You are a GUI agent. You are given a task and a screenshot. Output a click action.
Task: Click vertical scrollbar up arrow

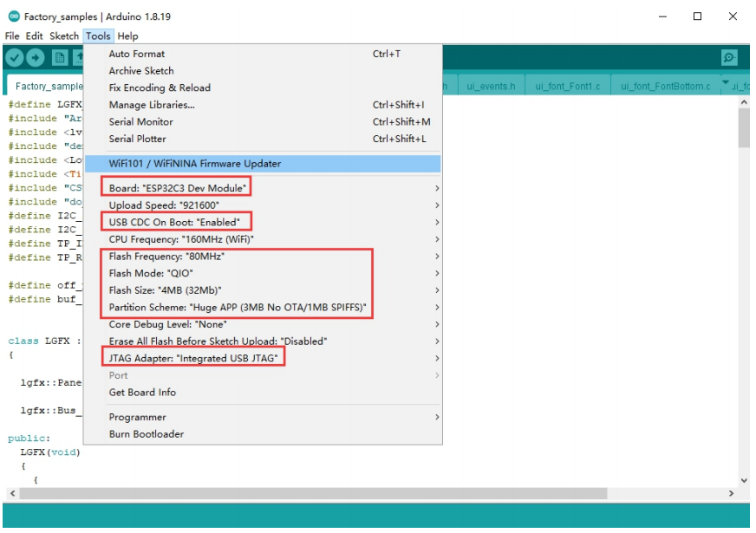pos(744,102)
